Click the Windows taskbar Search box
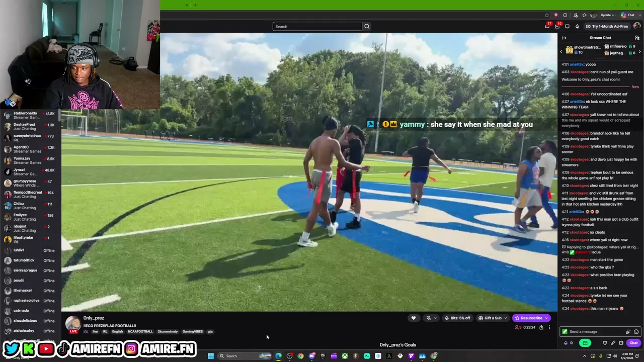The image size is (644, 362). click(x=245, y=356)
